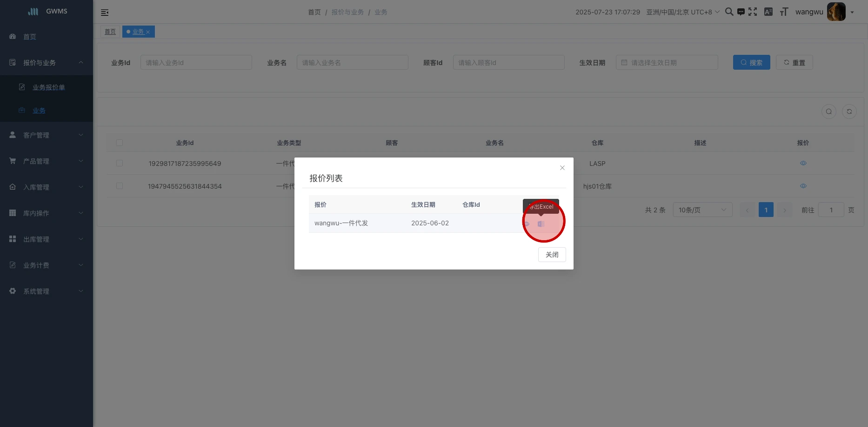Screen dimensions: 868x427
Task: Open the 10条/页 page size dropdown
Action: click(702, 210)
